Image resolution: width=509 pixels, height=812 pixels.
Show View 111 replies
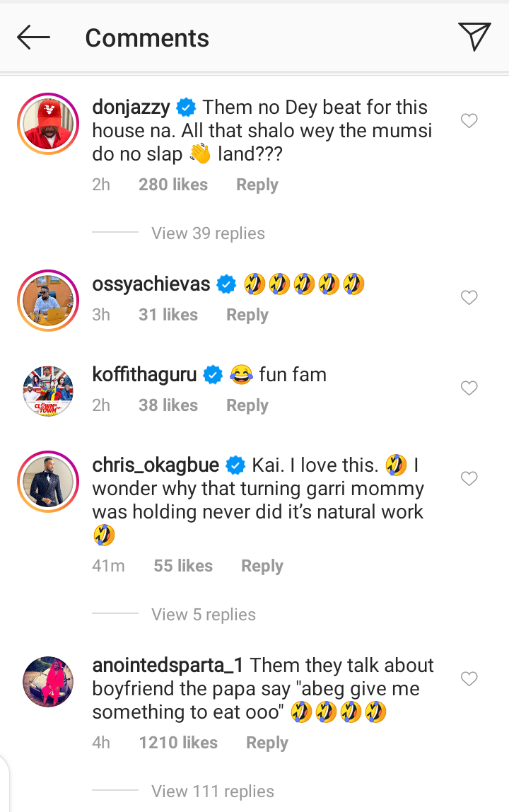pos(213,791)
